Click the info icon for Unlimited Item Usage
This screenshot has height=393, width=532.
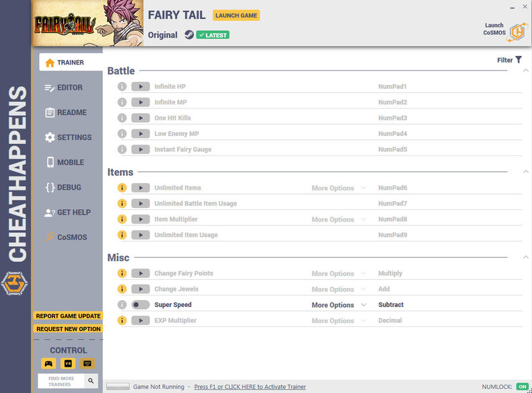pos(122,235)
